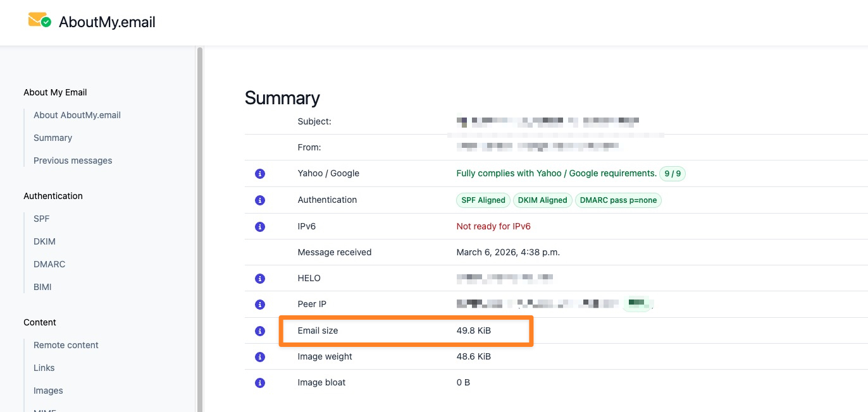Open Previous messages sidebar link

(x=73, y=161)
